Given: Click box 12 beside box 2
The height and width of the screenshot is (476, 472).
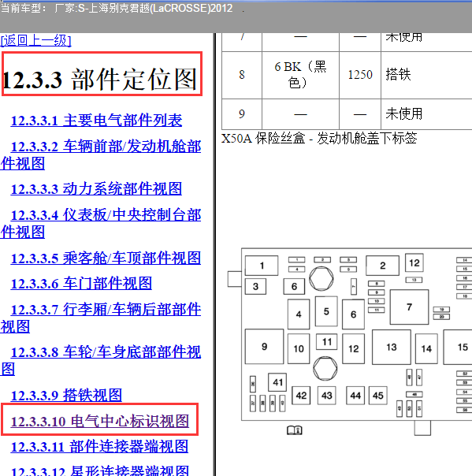Looking at the screenshot, I should (x=414, y=263).
